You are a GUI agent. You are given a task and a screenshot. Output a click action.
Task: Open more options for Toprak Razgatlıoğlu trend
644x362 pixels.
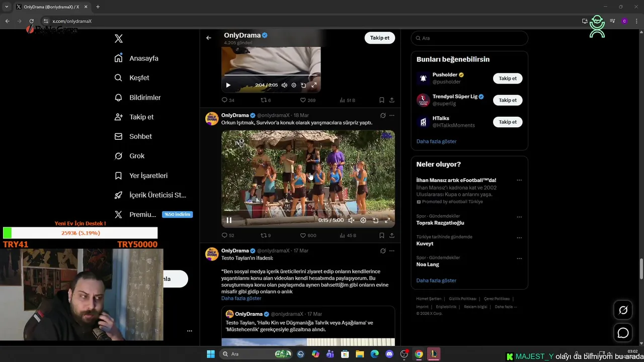(x=519, y=217)
